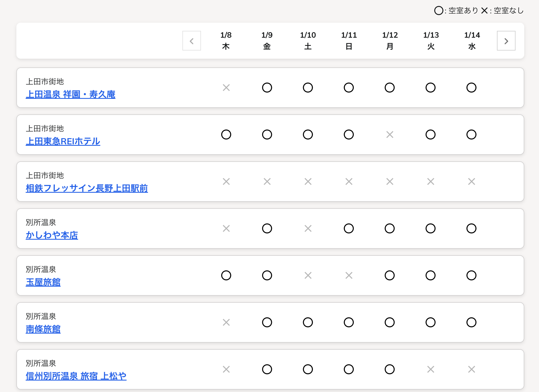
Task: Click 1/10 unavailable X for かしわや本店
Action: [308, 228]
